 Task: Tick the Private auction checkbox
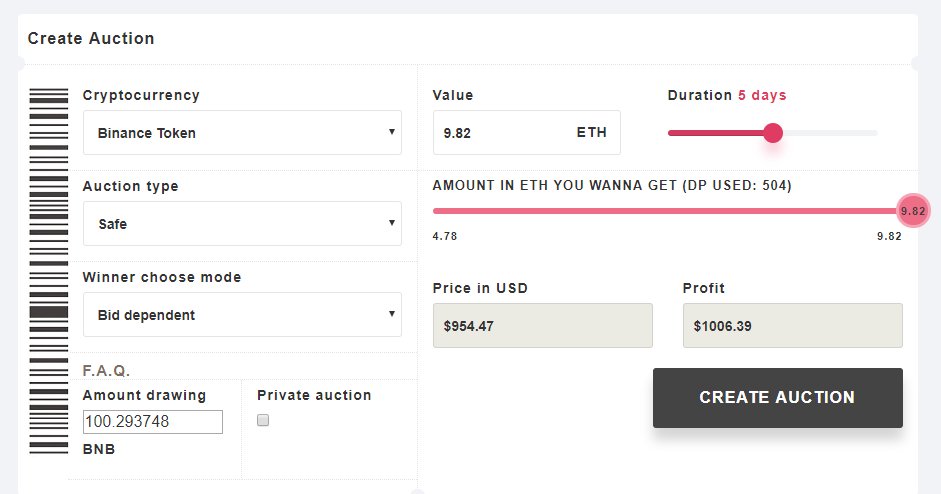[263, 420]
